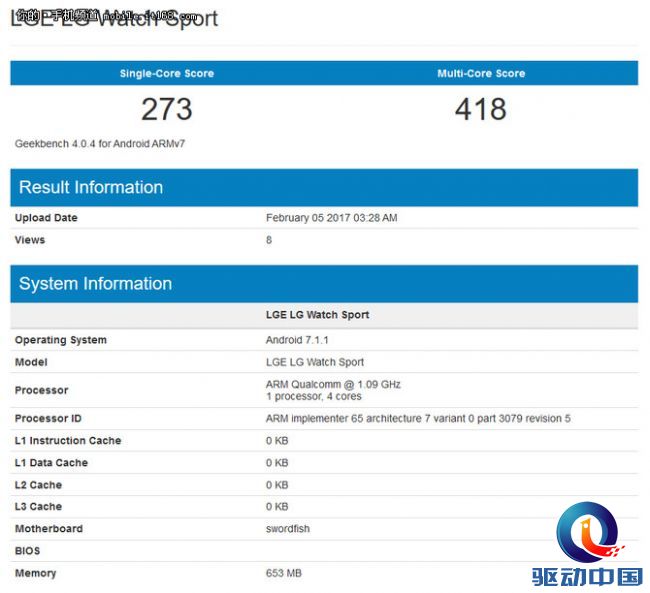Image resolution: width=650 pixels, height=593 pixels.
Task: Click the Result Information section header
Action: point(324,187)
